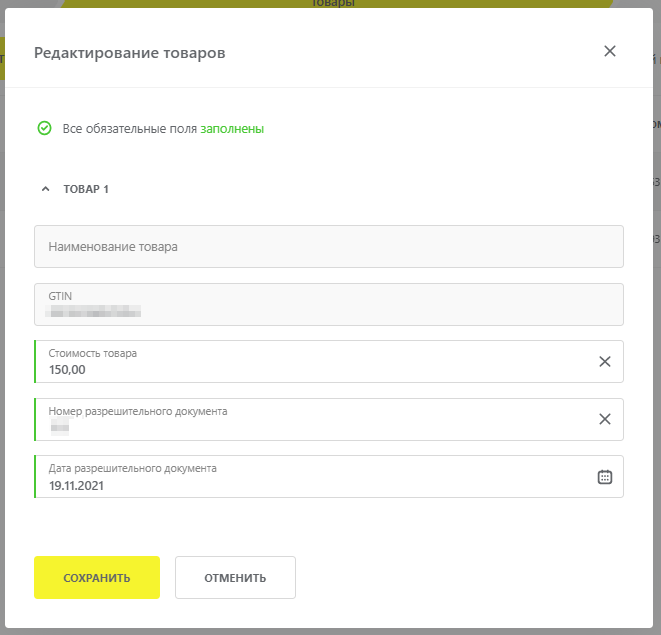Image resolution: width=661 pixels, height=635 pixels.
Task: Click the green checkmark status icon
Action: point(44,128)
